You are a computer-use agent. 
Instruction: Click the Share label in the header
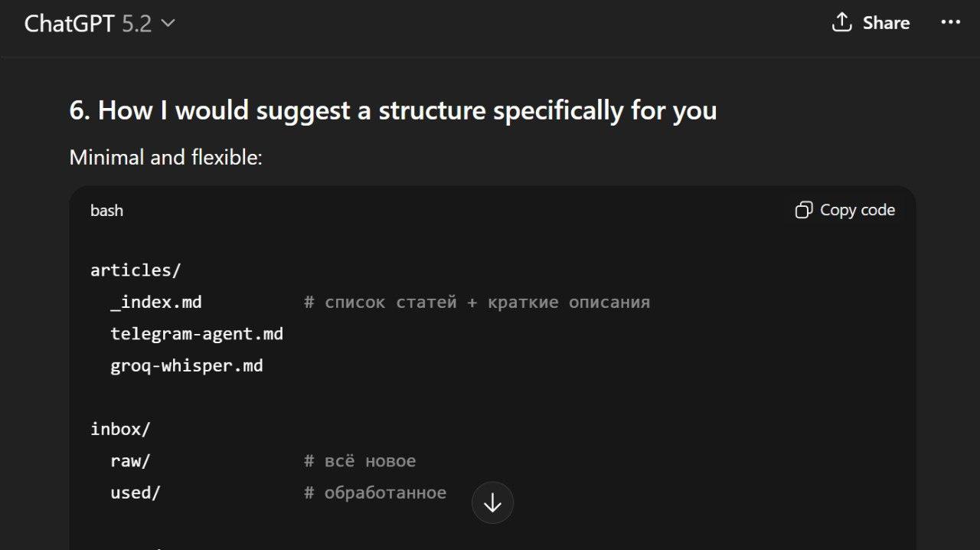click(886, 23)
